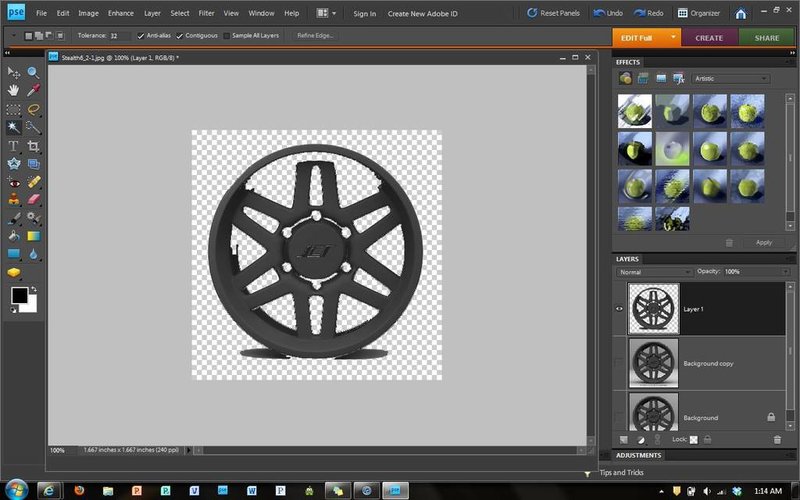Open the Artistic effects category dropdown
Screen dimensions: 800x500
(x=731, y=78)
